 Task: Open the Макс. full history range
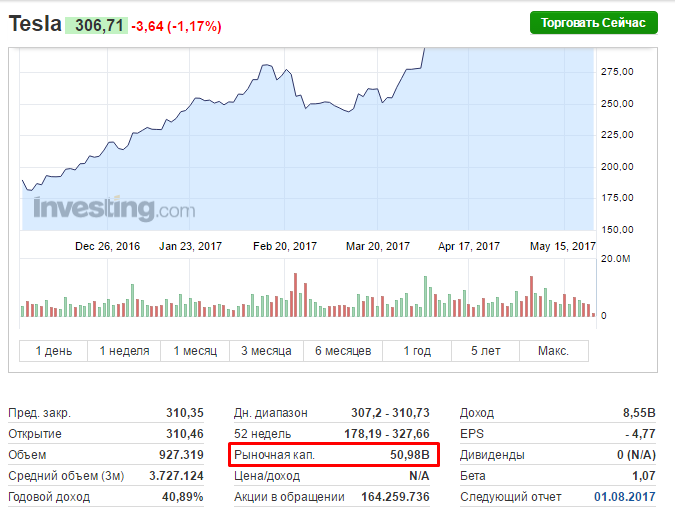click(x=553, y=350)
